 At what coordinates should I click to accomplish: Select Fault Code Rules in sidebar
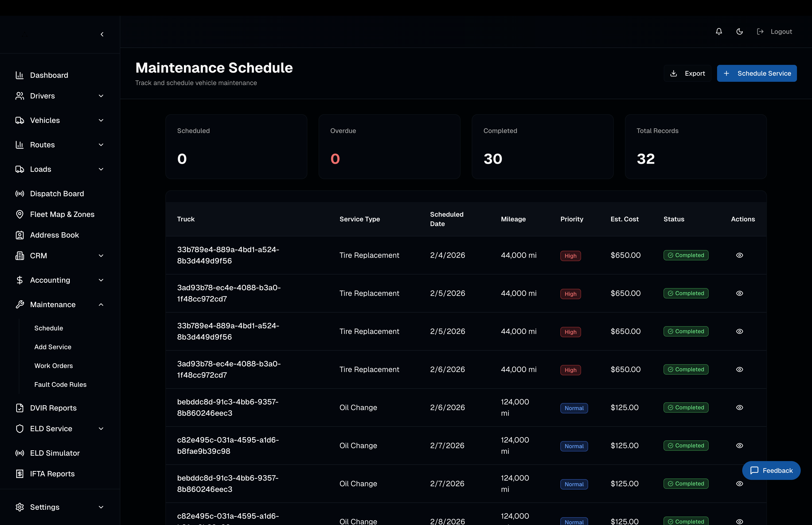tap(60, 384)
